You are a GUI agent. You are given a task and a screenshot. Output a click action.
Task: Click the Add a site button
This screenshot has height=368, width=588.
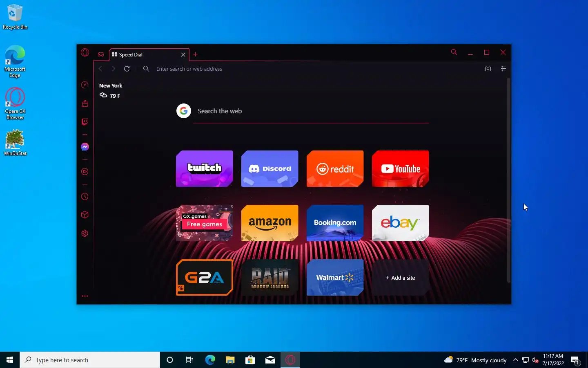tap(401, 277)
